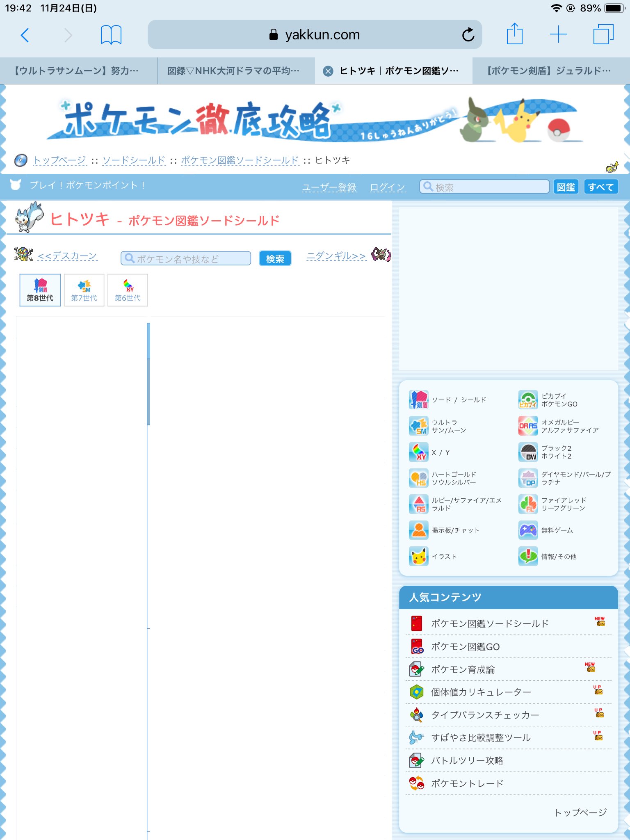The image size is (630, 840).
Task: Open the X / Y game icon
Action: pyautogui.click(x=418, y=452)
